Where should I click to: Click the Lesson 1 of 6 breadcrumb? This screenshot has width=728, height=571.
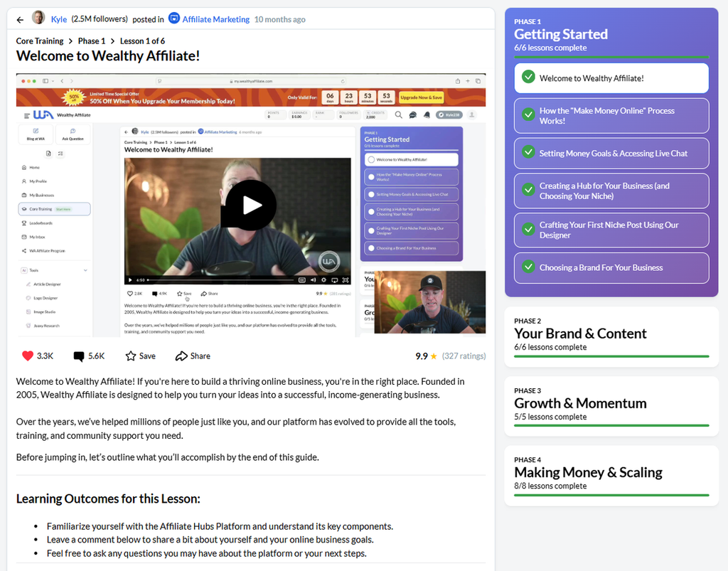(142, 41)
